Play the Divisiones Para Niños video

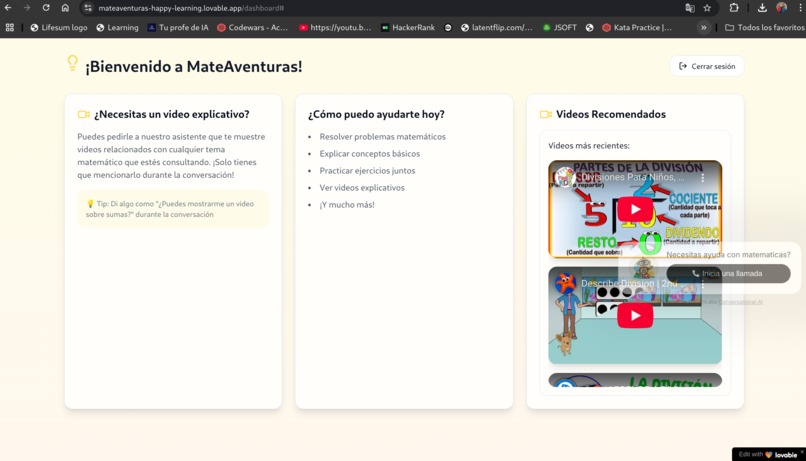pos(635,209)
